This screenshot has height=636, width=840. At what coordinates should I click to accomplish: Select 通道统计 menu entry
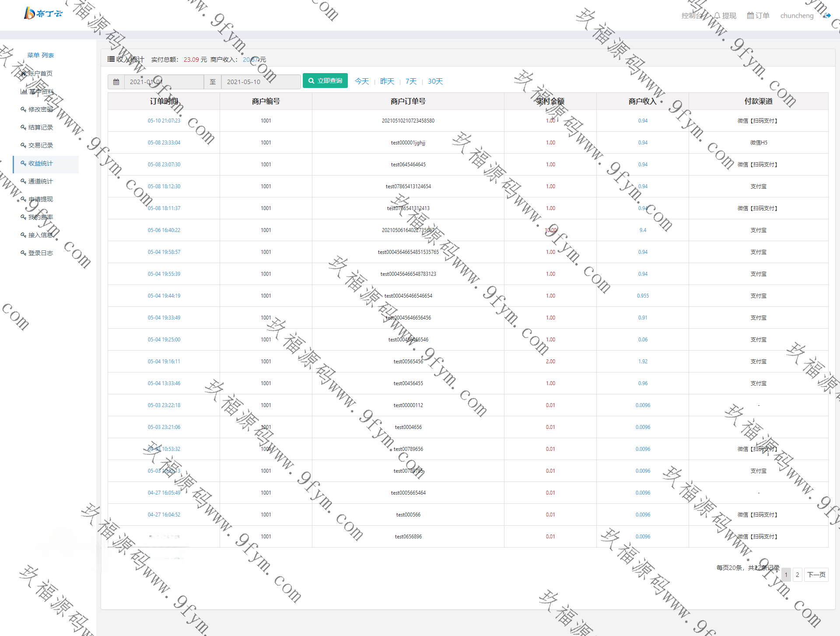[x=40, y=181]
